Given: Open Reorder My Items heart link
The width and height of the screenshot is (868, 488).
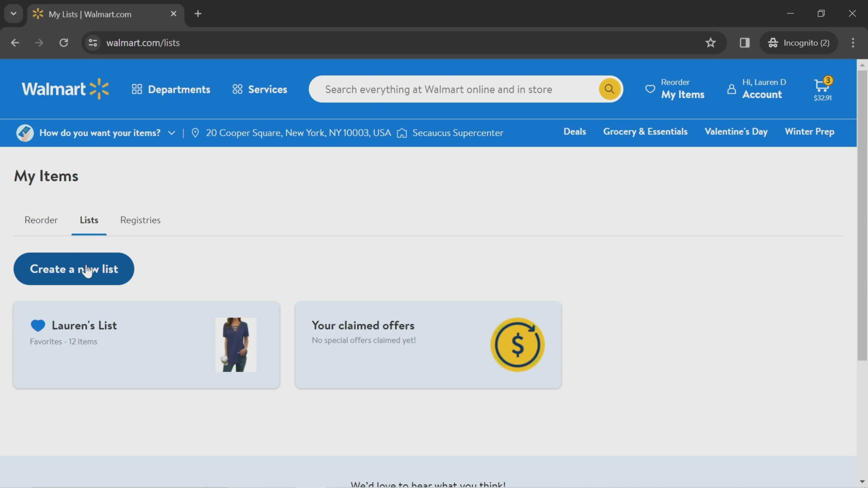Looking at the screenshot, I should [x=675, y=89].
